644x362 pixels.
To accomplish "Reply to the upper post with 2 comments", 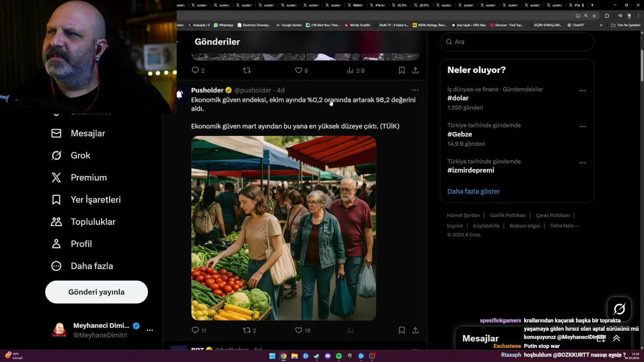I will point(198,70).
